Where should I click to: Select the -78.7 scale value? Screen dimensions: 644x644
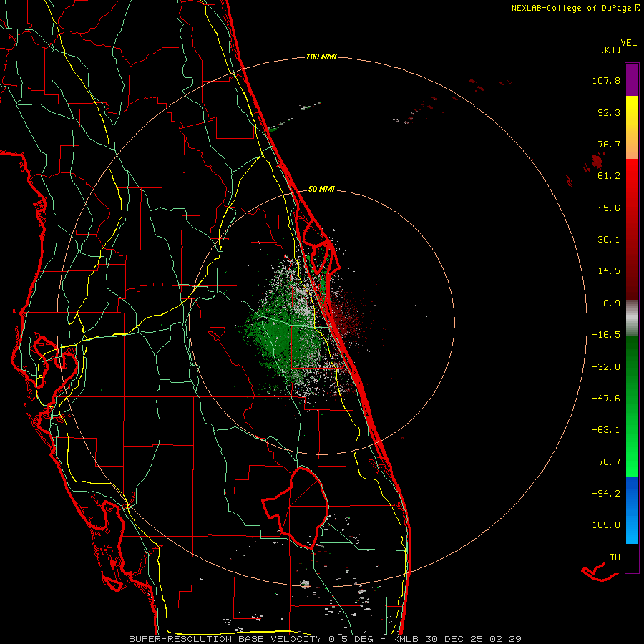(606, 462)
